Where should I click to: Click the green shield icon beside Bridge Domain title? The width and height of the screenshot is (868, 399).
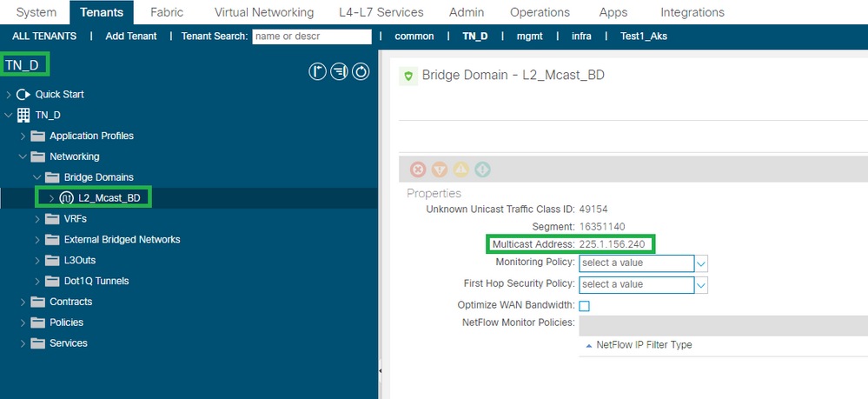pyautogui.click(x=408, y=76)
